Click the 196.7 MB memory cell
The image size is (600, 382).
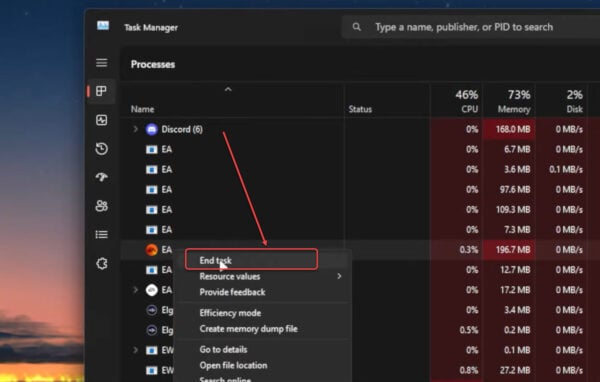[509, 250]
